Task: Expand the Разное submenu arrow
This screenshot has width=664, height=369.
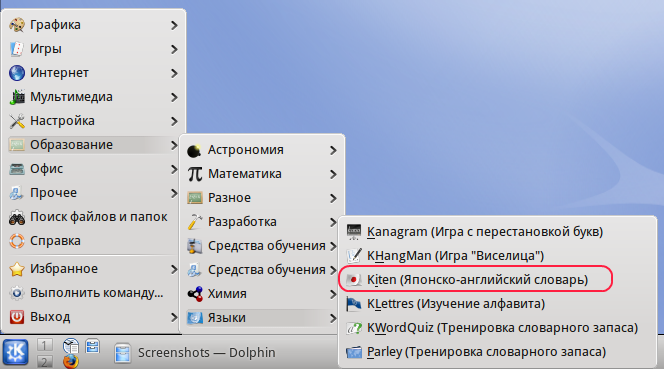Action: click(333, 198)
